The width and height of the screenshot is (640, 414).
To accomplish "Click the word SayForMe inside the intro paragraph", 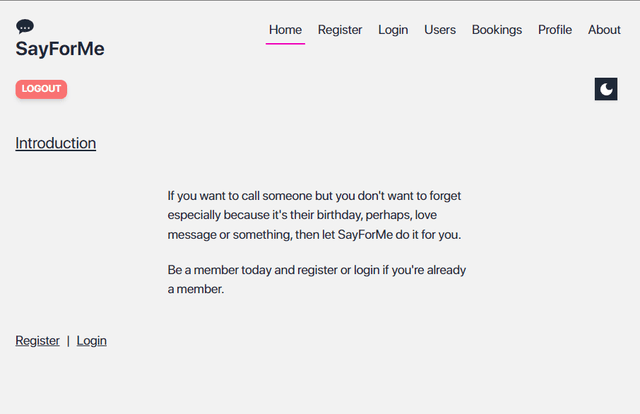I will (x=365, y=235).
